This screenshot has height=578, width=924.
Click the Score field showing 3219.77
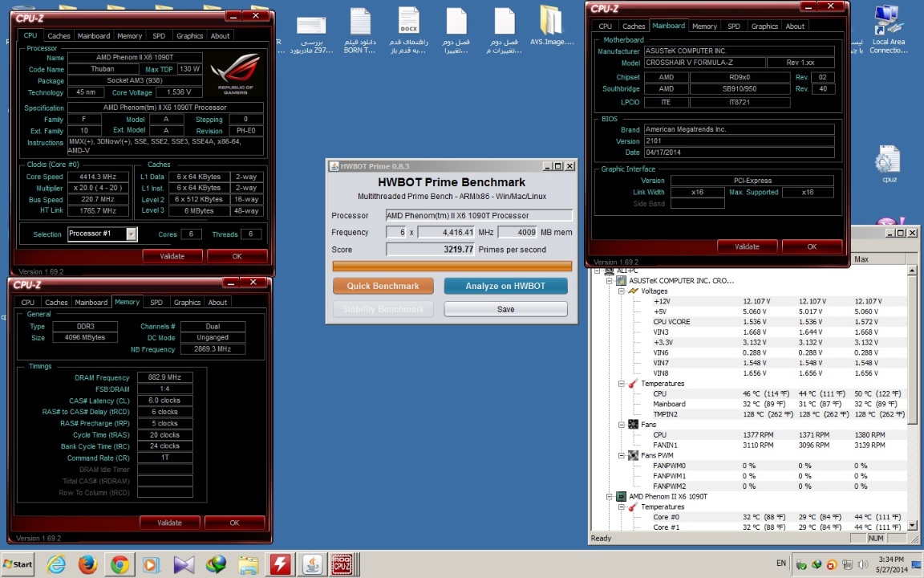coord(431,250)
